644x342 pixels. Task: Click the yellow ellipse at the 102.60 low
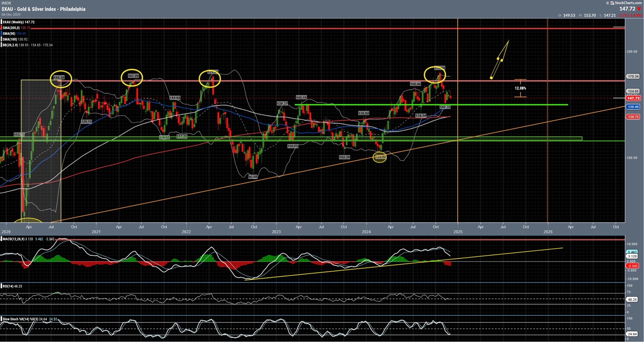coord(380,157)
